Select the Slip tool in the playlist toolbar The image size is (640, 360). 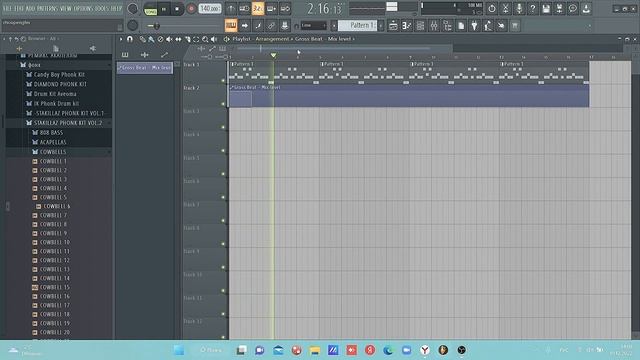178,39
